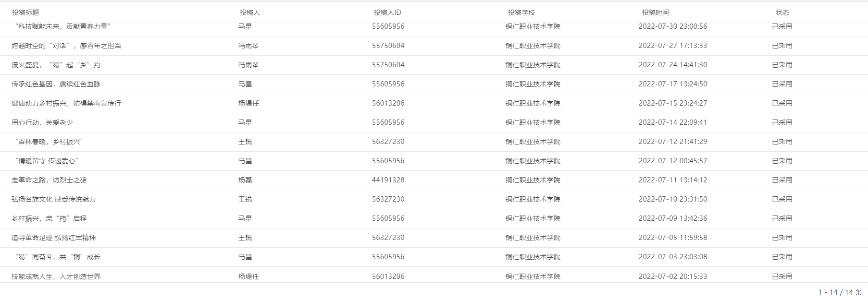Open title 流火盛夏，“易”起“乡”约
Screen dimensions: 868x300
coord(56,65)
